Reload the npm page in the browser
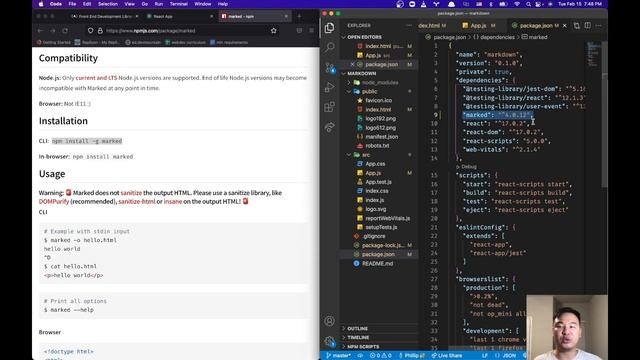 tap(65, 31)
